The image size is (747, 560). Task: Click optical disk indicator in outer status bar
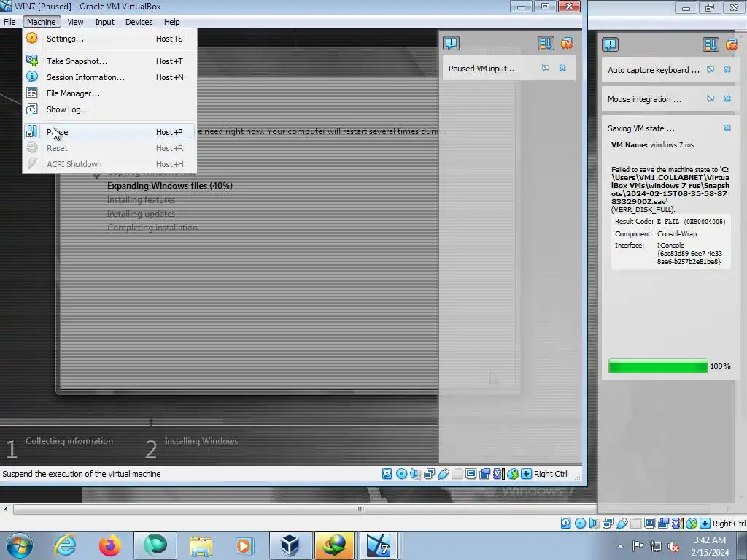[580, 524]
